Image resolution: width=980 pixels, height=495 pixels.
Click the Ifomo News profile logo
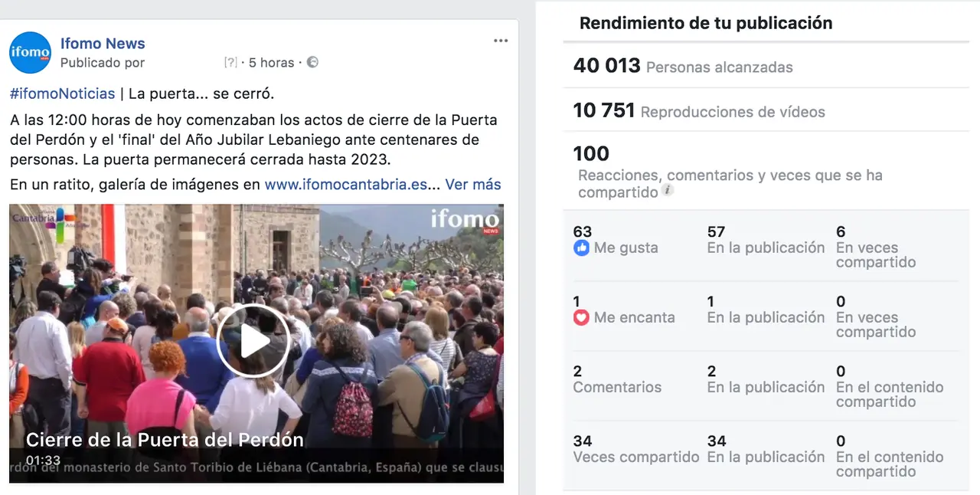[30, 53]
